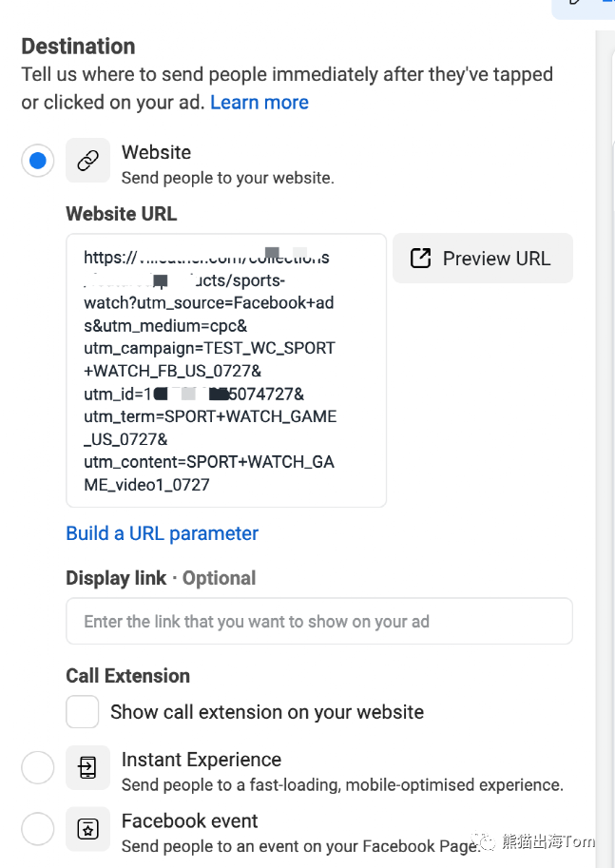Image resolution: width=615 pixels, height=868 pixels.
Task: Select the Website radio button
Action: click(38, 161)
